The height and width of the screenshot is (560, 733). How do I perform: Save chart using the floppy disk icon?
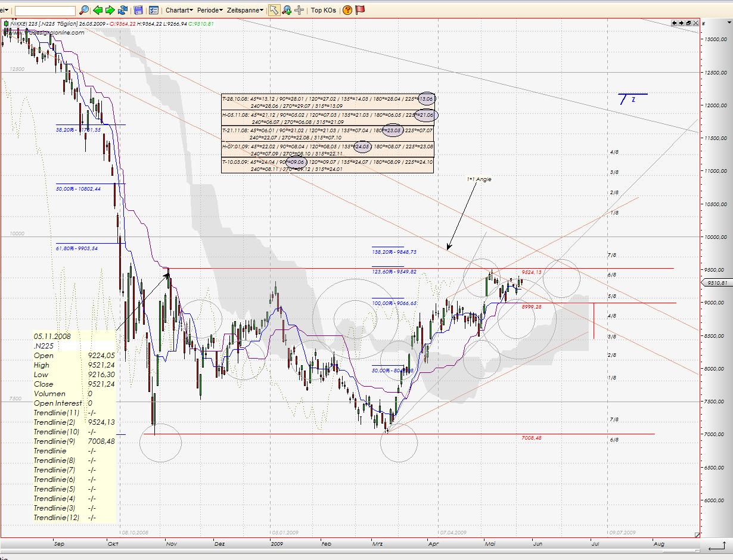(x=139, y=10)
